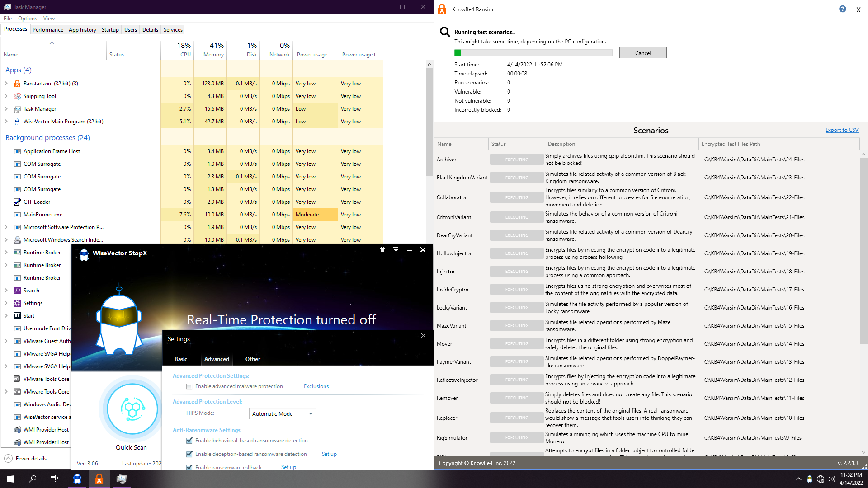Click the scenario progress bar
The height and width of the screenshot is (488, 868).
coord(533,53)
